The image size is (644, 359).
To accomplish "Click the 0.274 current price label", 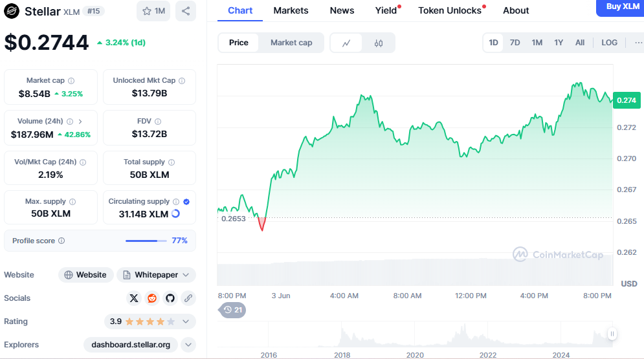I will tap(627, 100).
